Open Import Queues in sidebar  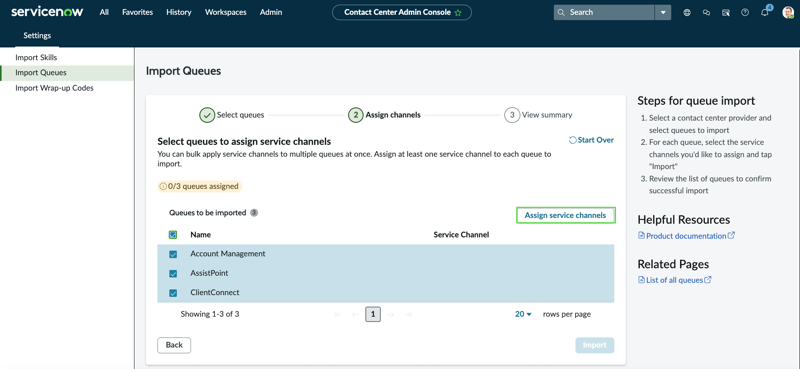pyautogui.click(x=67, y=73)
